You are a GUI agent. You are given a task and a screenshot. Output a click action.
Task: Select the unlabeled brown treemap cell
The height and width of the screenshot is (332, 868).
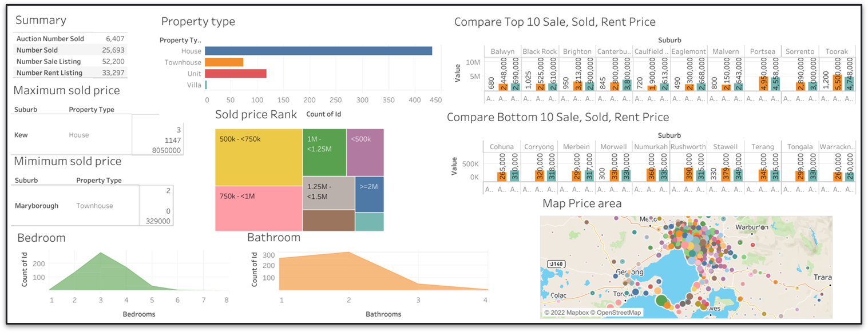pyautogui.click(x=328, y=221)
